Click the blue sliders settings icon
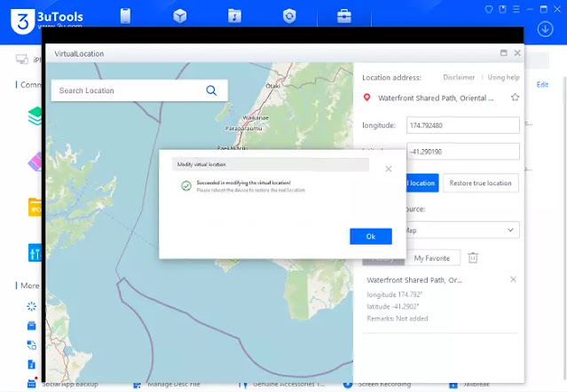Screen dimensions: 567x392 click(x=35, y=252)
